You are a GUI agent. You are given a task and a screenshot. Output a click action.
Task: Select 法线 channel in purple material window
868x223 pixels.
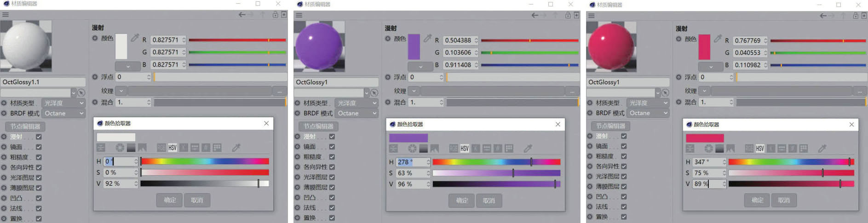309,207
